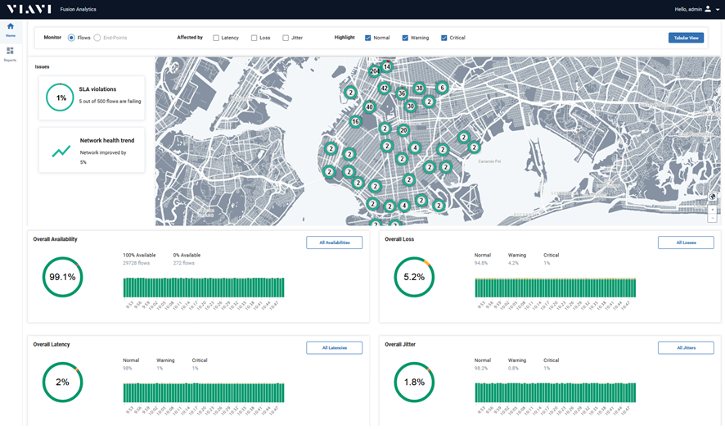The height and width of the screenshot is (429, 725).
Task: Enable the Latency checkbox
Action: coord(216,38)
